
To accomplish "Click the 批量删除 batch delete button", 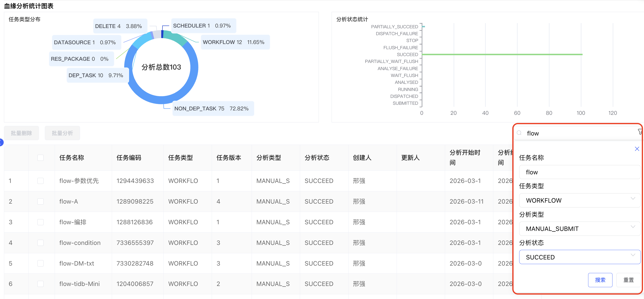I will [21, 133].
